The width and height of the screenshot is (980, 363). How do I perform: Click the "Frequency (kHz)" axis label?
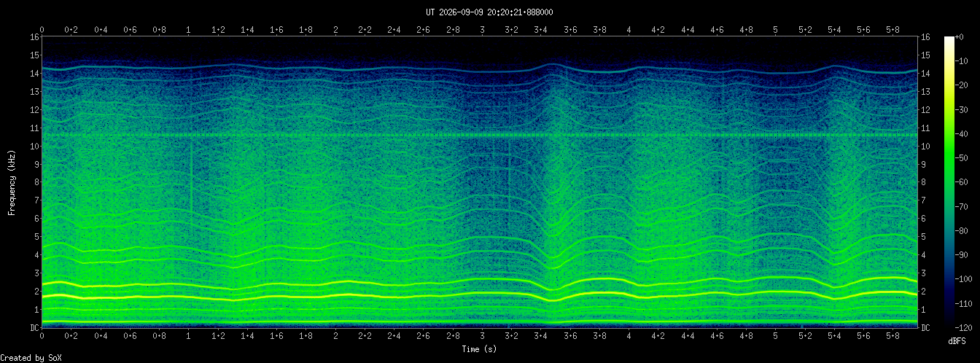[x=12, y=181]
